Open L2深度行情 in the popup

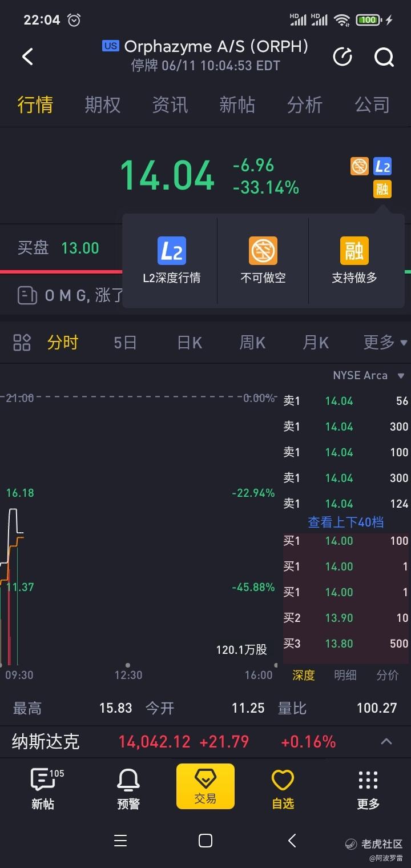pos(171,260)
